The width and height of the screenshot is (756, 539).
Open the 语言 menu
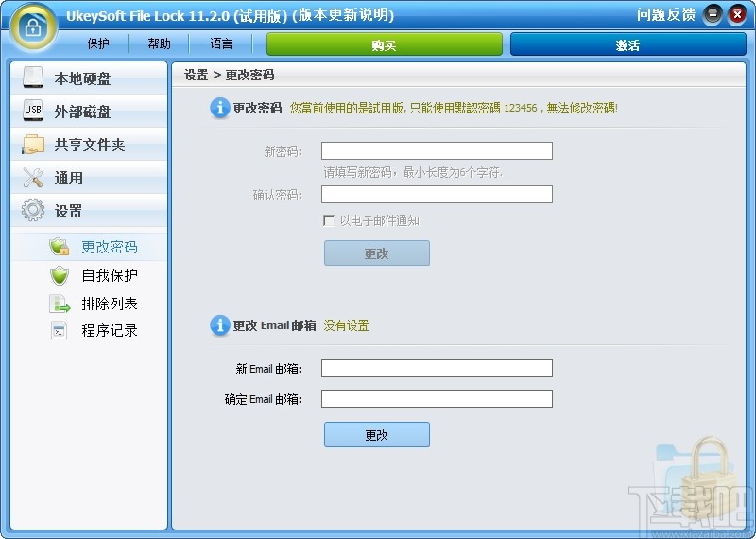pyautogui.click(x=221, y=43)
